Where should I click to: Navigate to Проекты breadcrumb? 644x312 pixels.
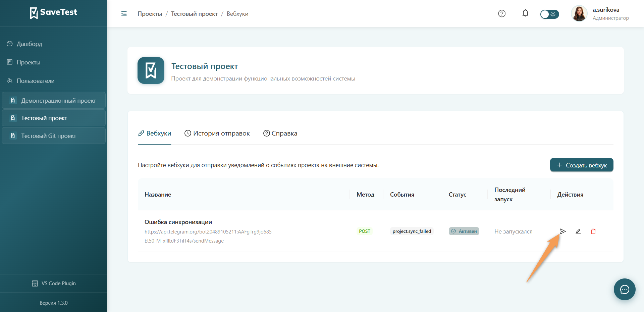[150, 14]
